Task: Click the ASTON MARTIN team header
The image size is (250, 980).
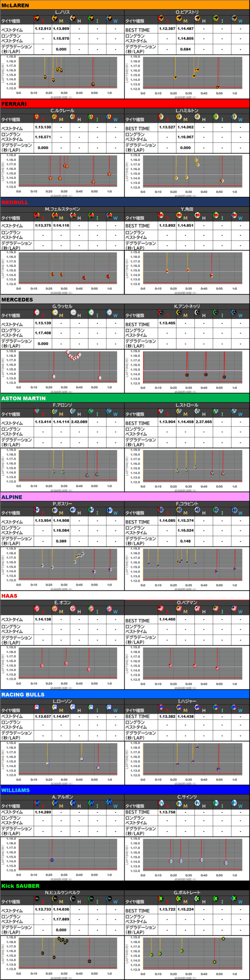Action: tap(125, 398)
